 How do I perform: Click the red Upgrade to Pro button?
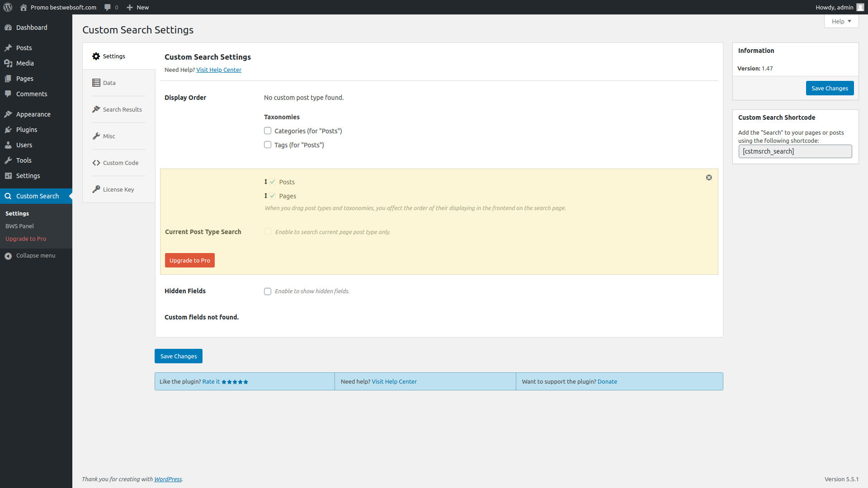pyautogui.click(x=189, y=260)
